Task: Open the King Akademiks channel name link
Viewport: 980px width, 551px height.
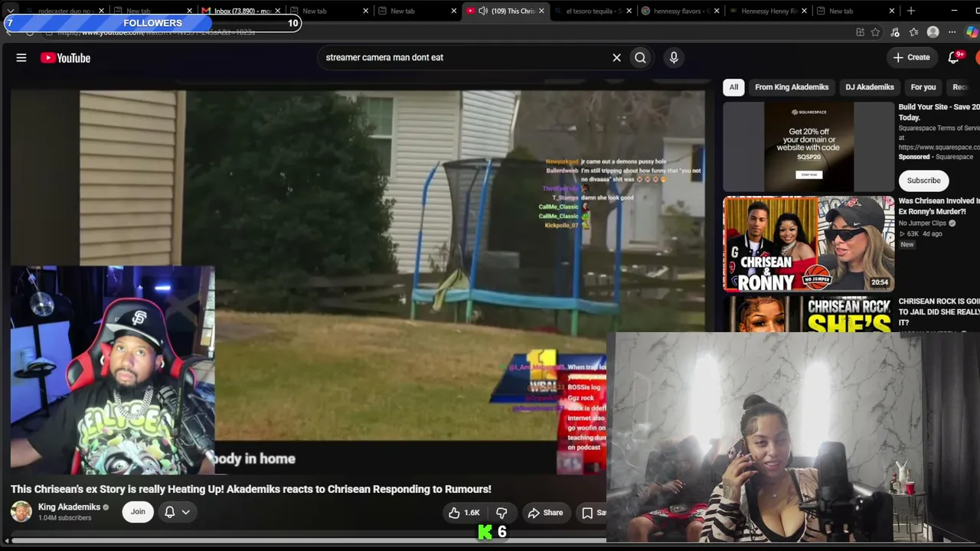Action: 69,507
